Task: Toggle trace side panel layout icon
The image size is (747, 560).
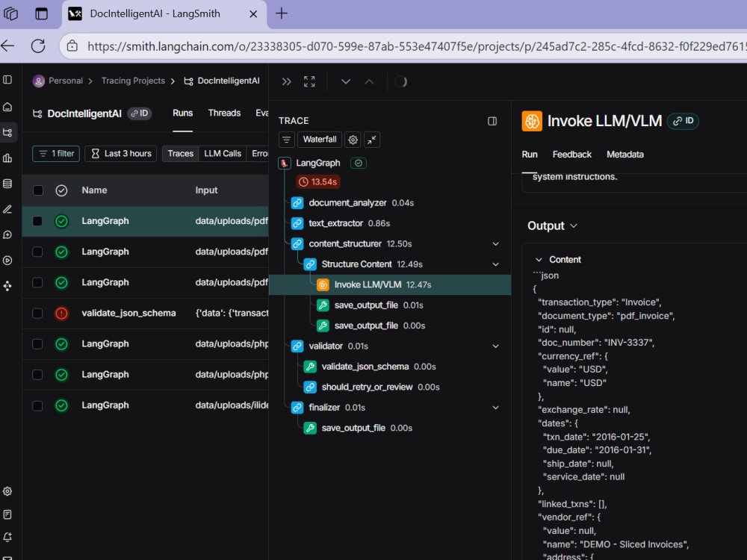Action: 492,122
